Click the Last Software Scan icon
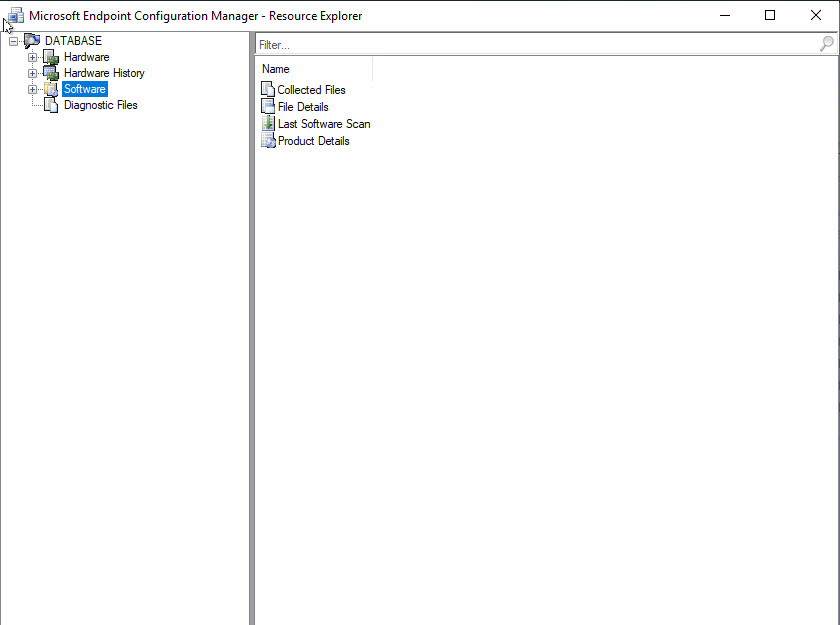This screenshot has width=840, height=625. (x=267, y=124)
